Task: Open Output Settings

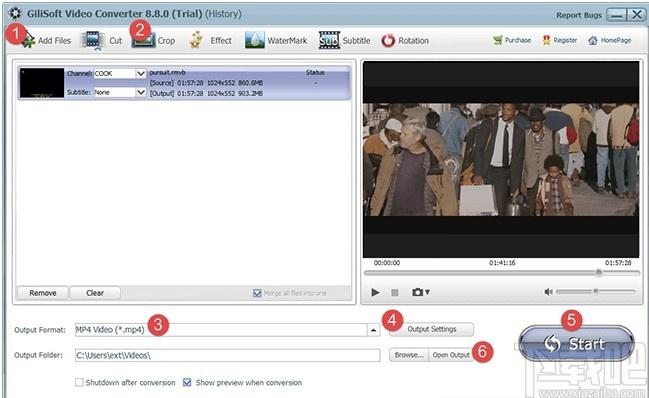Action: point(431,329)
